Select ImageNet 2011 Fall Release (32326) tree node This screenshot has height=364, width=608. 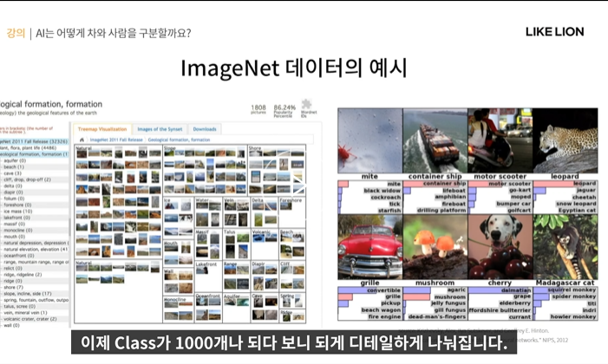(x=34, y=141)
